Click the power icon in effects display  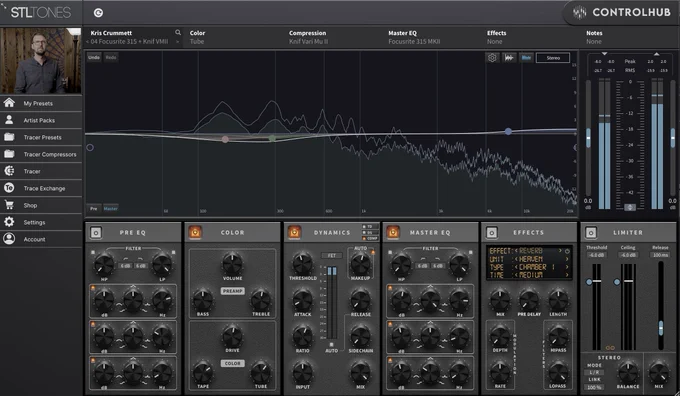567,251
